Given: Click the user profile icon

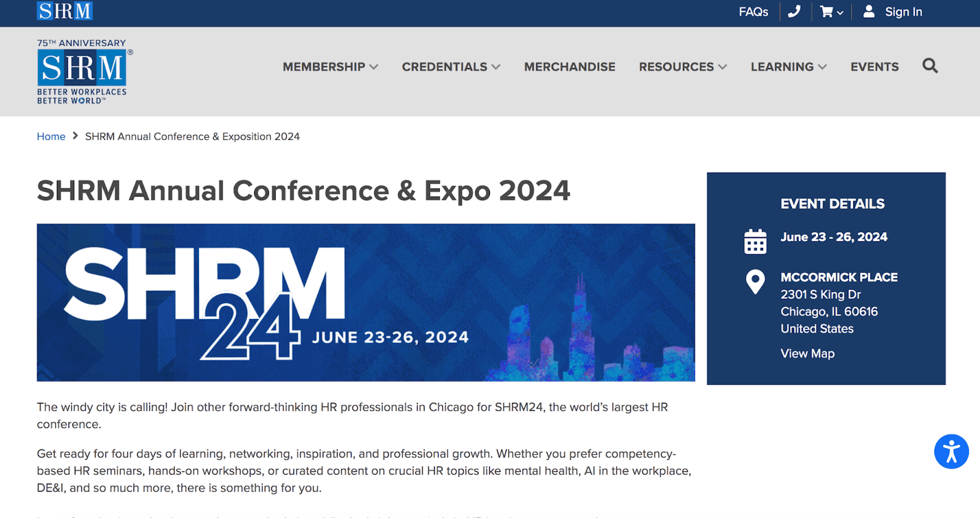Looking at the screenshot, I should pos(869,12).
